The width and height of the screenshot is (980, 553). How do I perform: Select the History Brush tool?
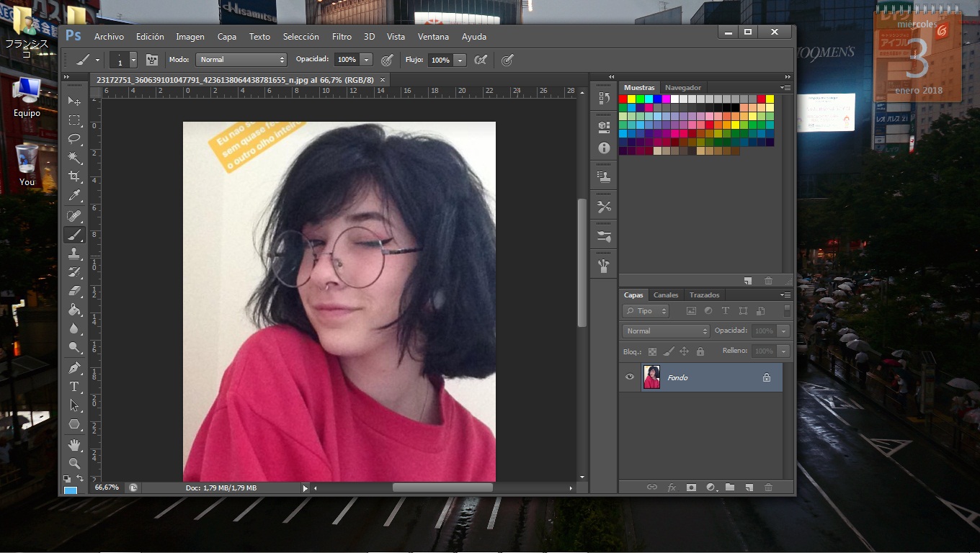(x=74, y=272)
